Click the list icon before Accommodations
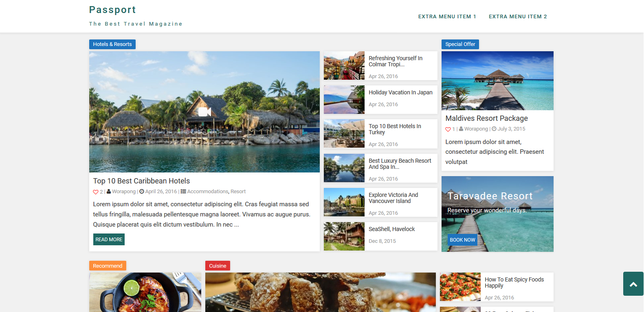 tap(183, 191)
